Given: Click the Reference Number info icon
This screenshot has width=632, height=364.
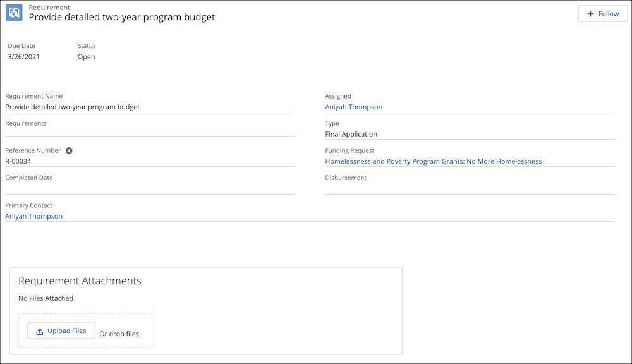Looking at the screenshot, I should (x=69, y=150).
